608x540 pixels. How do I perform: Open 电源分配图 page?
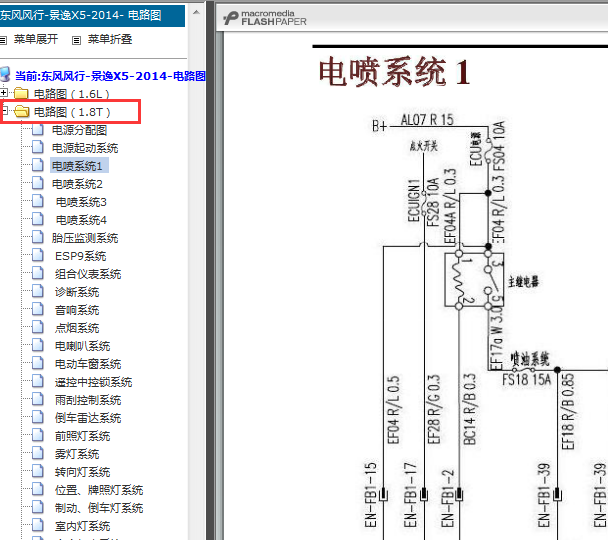pos(79,130)
